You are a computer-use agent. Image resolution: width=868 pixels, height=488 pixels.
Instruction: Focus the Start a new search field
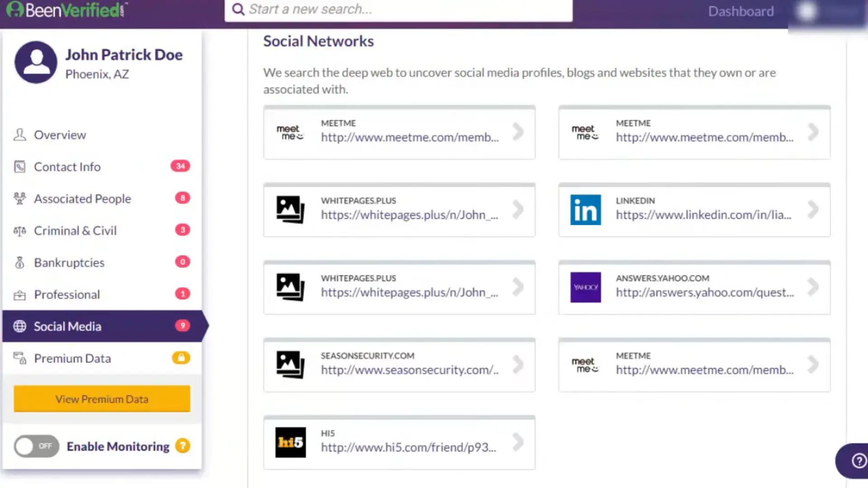(x=398, y=9)
